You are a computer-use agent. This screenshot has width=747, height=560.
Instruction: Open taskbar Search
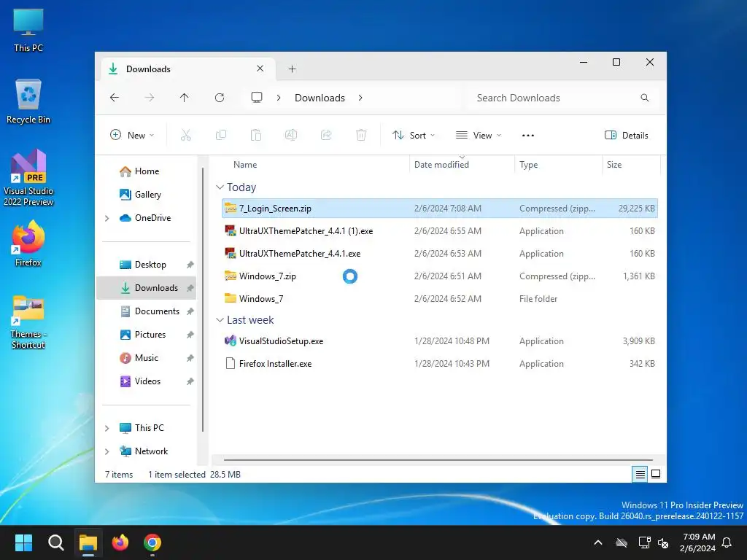[x=55, y=542]
